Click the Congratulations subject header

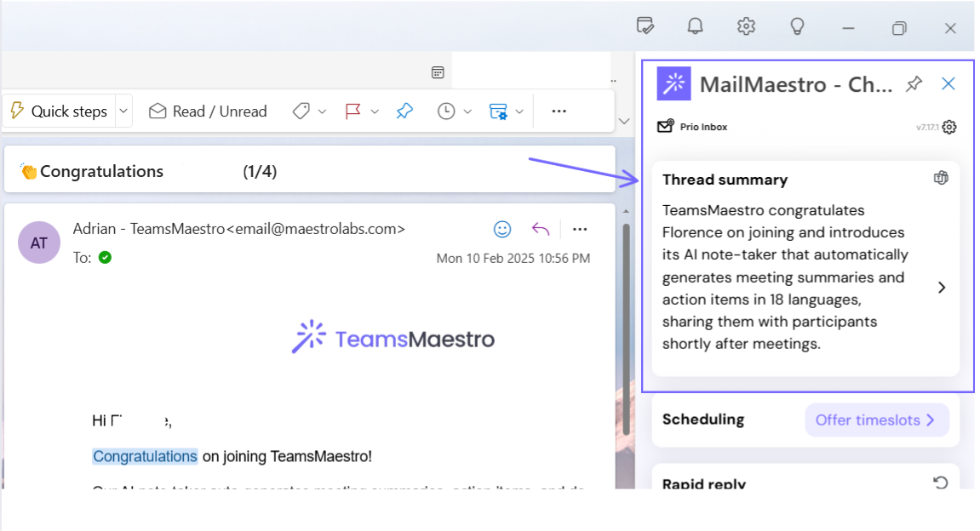[101, 171]
